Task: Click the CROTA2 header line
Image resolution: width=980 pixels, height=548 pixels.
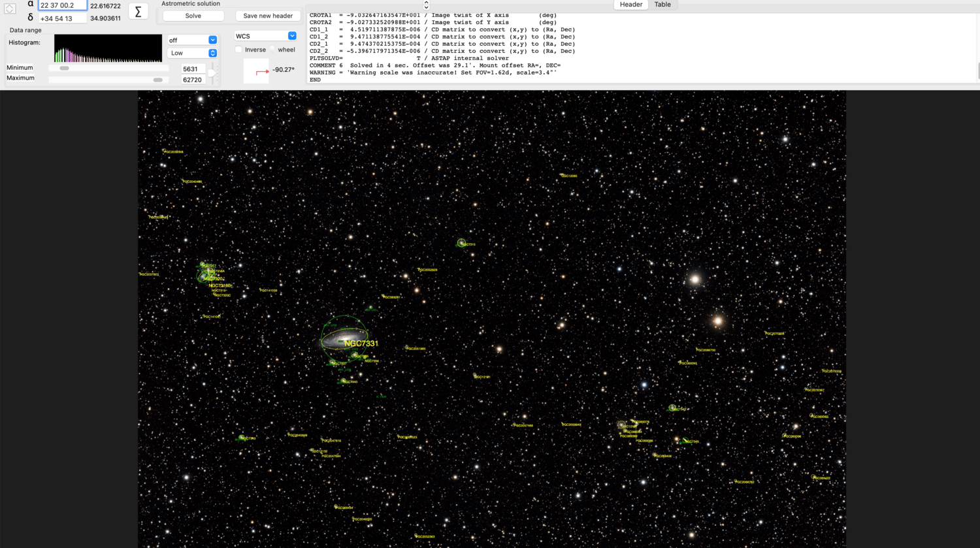Action: [x=433, y=22]
